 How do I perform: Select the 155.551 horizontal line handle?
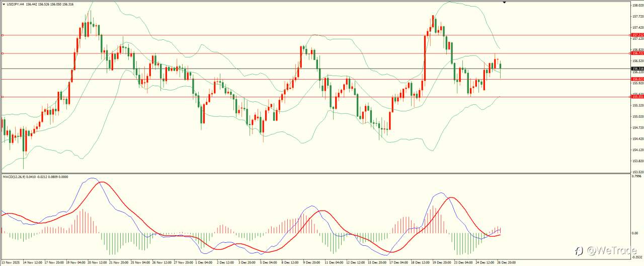click(3, 97)
